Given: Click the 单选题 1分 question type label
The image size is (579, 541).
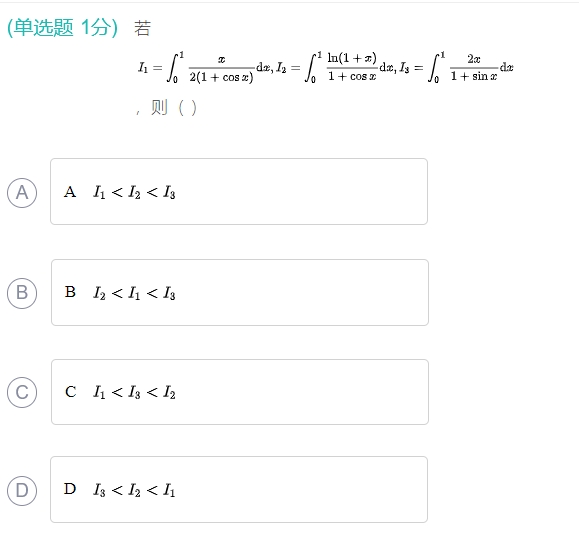Looking at the screenshot, I should (x=62, y=28).
